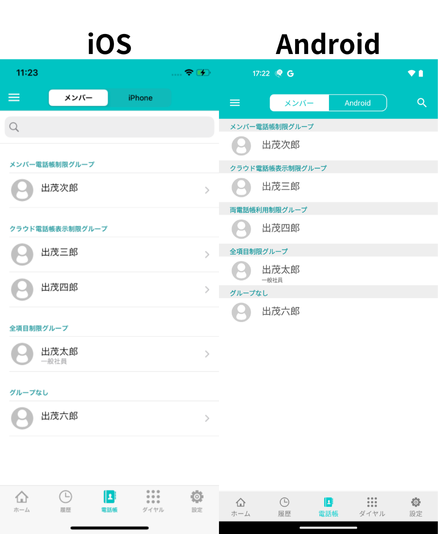Open 設定 settings in iOS bottom bar
The height and width of the screenshot is (534, 438).
pos(197,501)
